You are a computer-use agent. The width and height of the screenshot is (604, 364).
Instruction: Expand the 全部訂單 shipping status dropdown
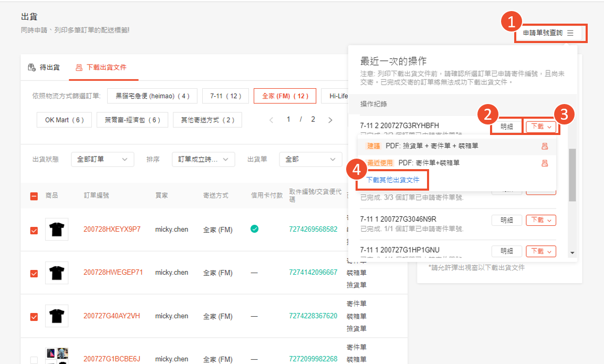(x=102, y=159)
